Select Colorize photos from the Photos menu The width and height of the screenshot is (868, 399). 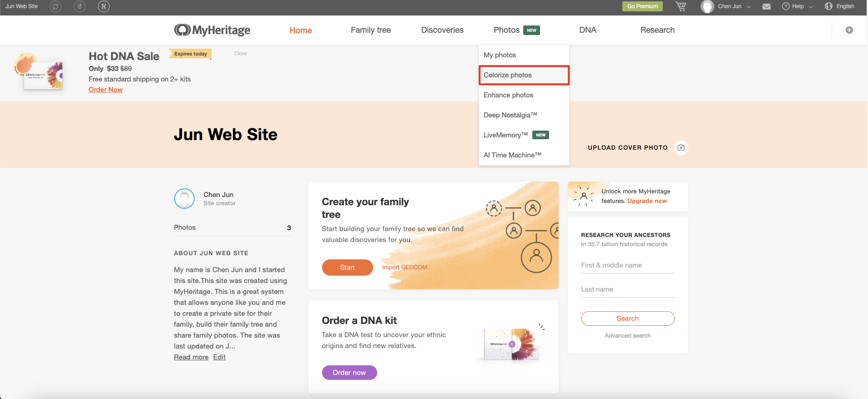coord(508,75)
